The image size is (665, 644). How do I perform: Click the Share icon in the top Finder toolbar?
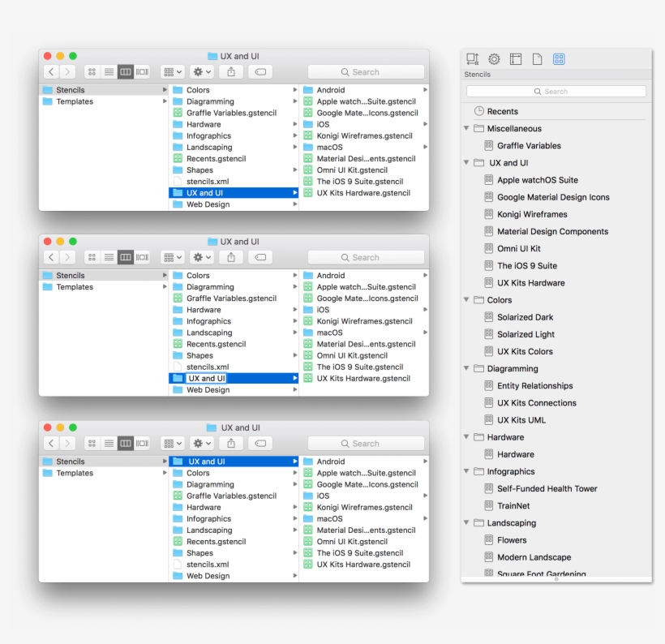[x=232, y=71]
